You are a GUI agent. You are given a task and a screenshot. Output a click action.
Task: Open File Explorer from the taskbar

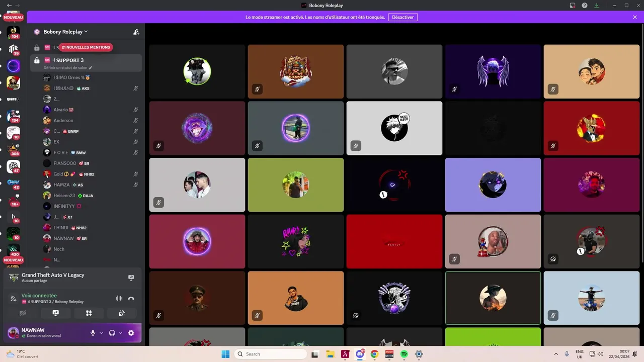pyautogui.click(x=330, y=354)
